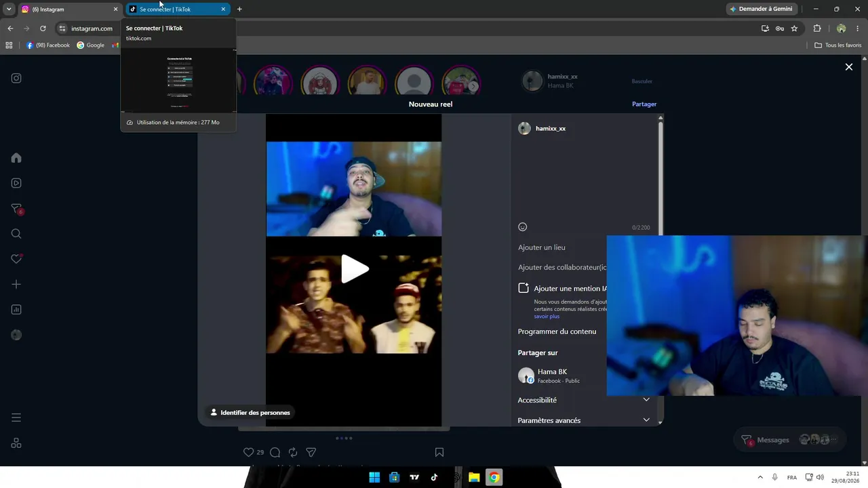Viewport: 868px width, 488px height.
Task: Bookmark this page with the star icon
Action: click(794, 28)
